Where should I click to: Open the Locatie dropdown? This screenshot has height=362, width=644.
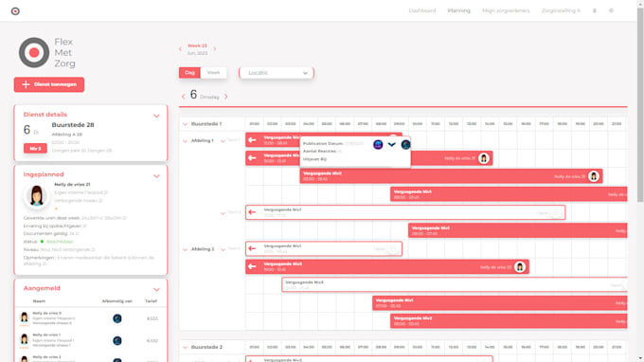(277, 73)
